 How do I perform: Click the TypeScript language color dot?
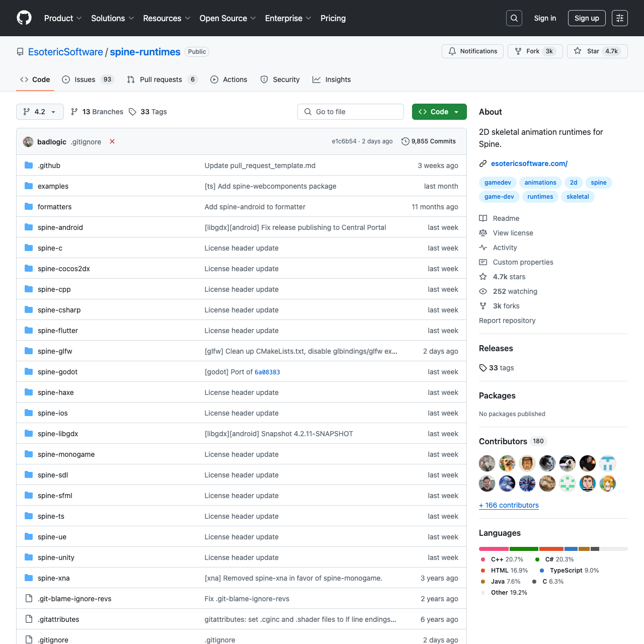(542, 571)
